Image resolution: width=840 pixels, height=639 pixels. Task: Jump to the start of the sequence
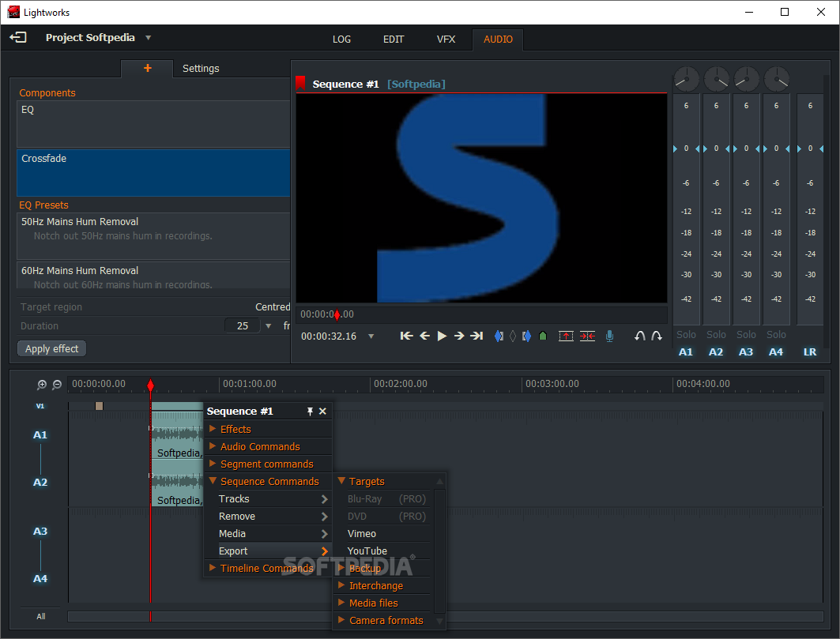pyautogui.click(x=407, y=336)
